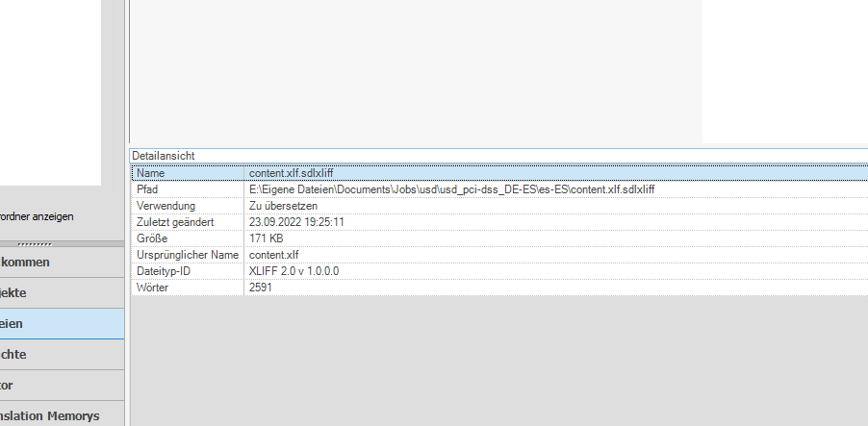The image size is (868, 426).
Task: Select the file path value ending in content.xlf.sdlxliff
Action: point(451,189)
